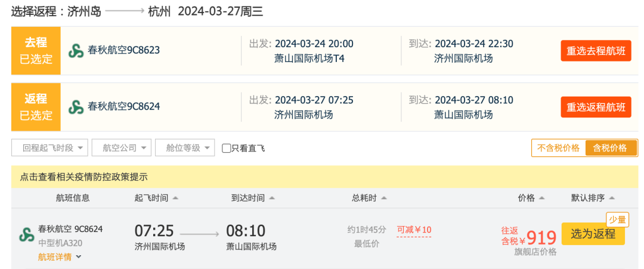Image resolution: width=644 pixels, height=269 pixels.
Task: Sort by arrival time arrow
Action: (x=272, y=198)
